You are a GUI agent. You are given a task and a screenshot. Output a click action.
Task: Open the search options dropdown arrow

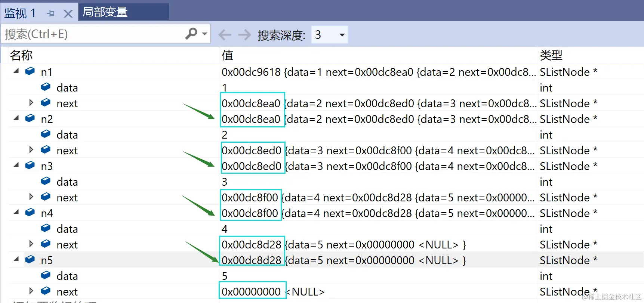coord(204,34)
